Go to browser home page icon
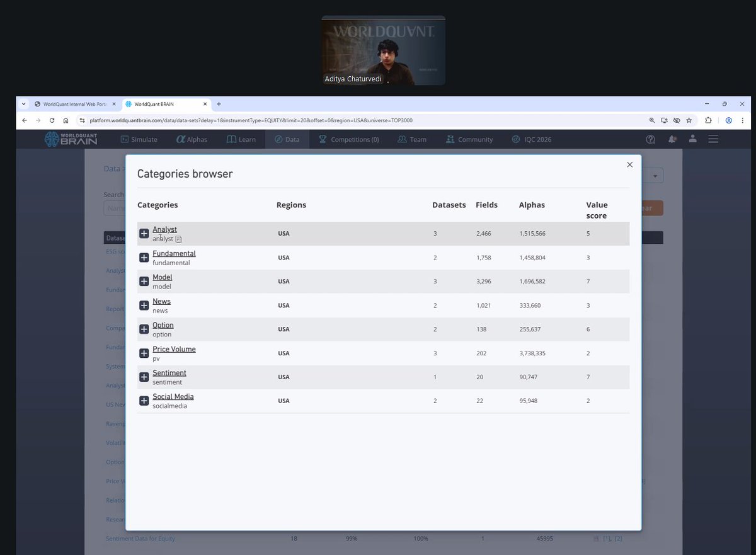 pyautogui.click(x=66, y=120)
